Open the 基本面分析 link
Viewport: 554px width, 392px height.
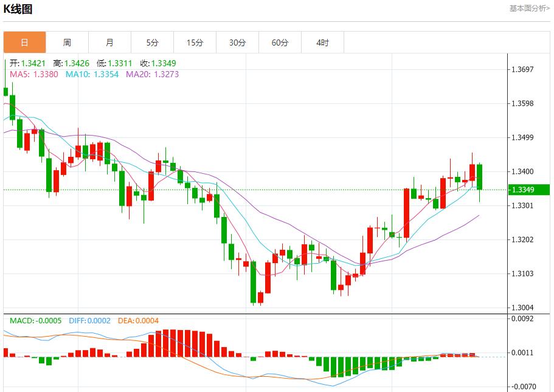click(x=529, y=9)
